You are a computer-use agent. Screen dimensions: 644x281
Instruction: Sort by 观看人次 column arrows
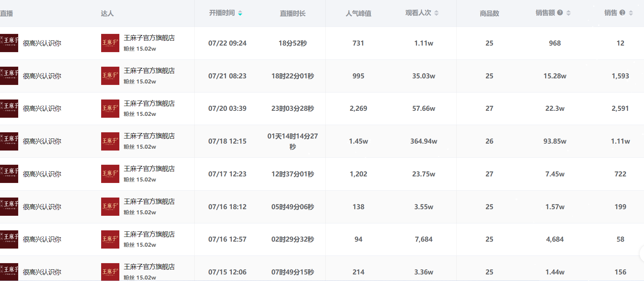point(436,13)
